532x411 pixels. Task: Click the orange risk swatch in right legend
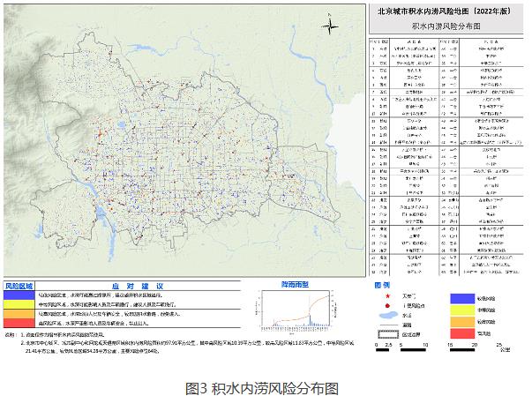click(x=462, y=323)
